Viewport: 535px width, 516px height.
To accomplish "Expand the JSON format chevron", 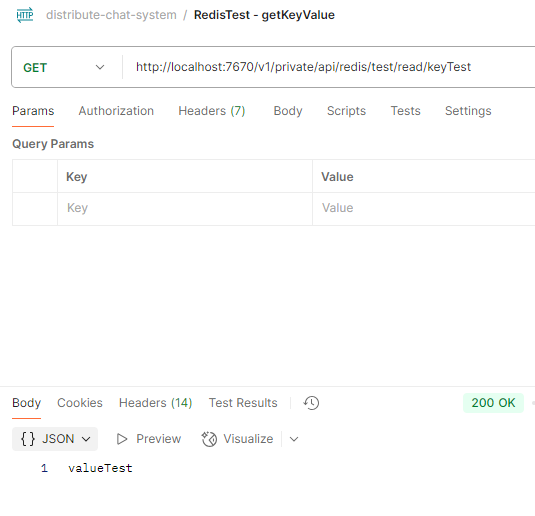I will pos(86,439).
